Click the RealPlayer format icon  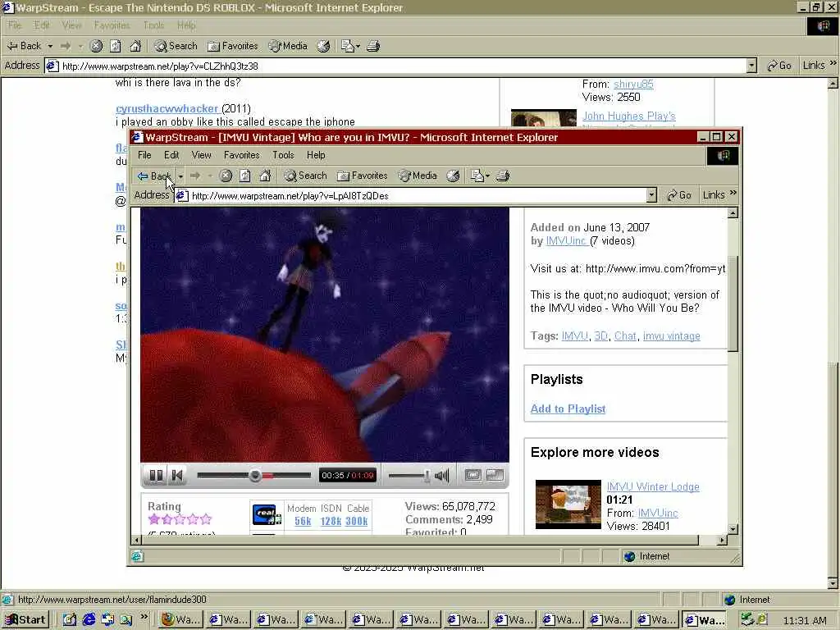click(267, 515)
